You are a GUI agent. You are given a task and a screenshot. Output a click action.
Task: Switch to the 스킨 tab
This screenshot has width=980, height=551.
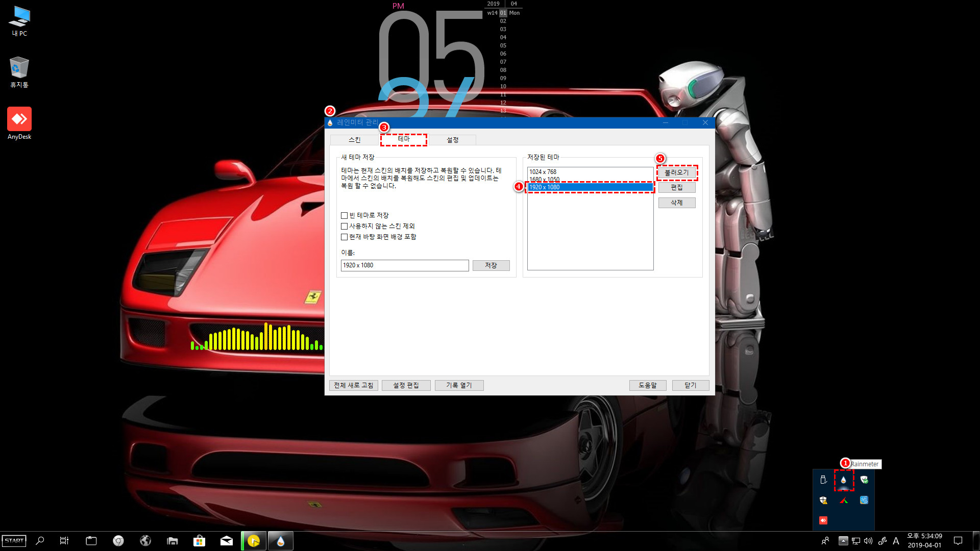pyautogui.click(x=354, y=140)
